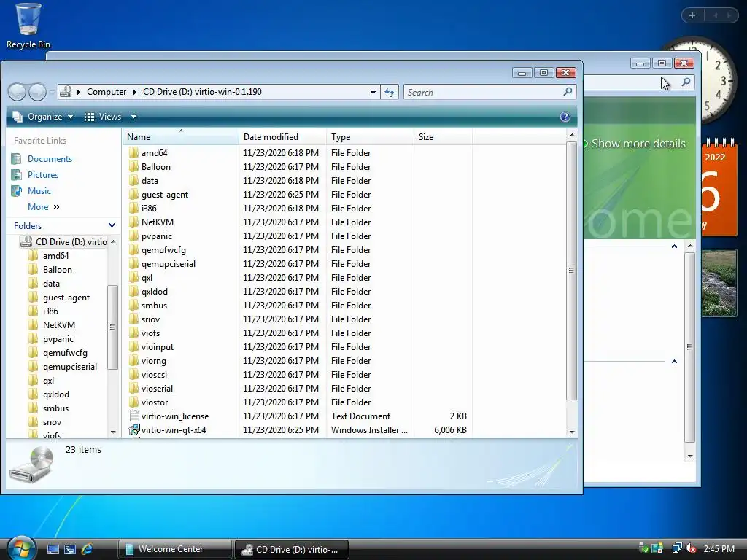The image size is (747, 560).
Task: Click the search magnifier icon in Explorer
Action: (568, 91)
